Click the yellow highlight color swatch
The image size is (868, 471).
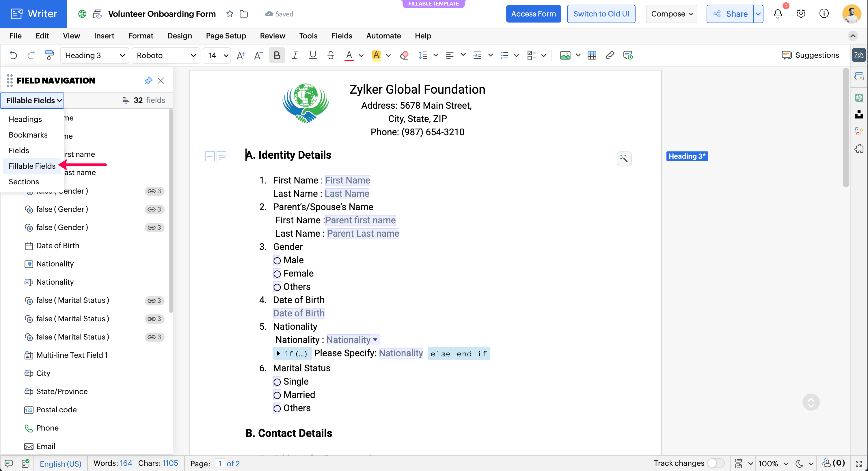(376, 55)
